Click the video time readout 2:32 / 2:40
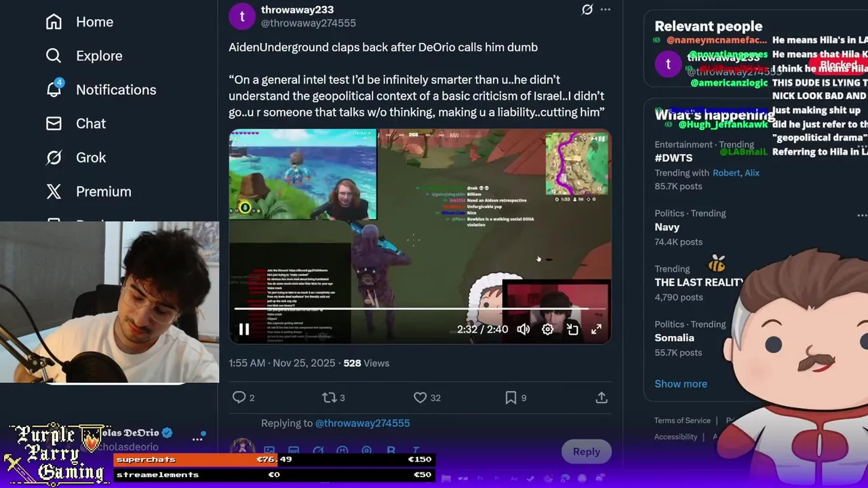868x488 pixels. click(x=482, y=329)
